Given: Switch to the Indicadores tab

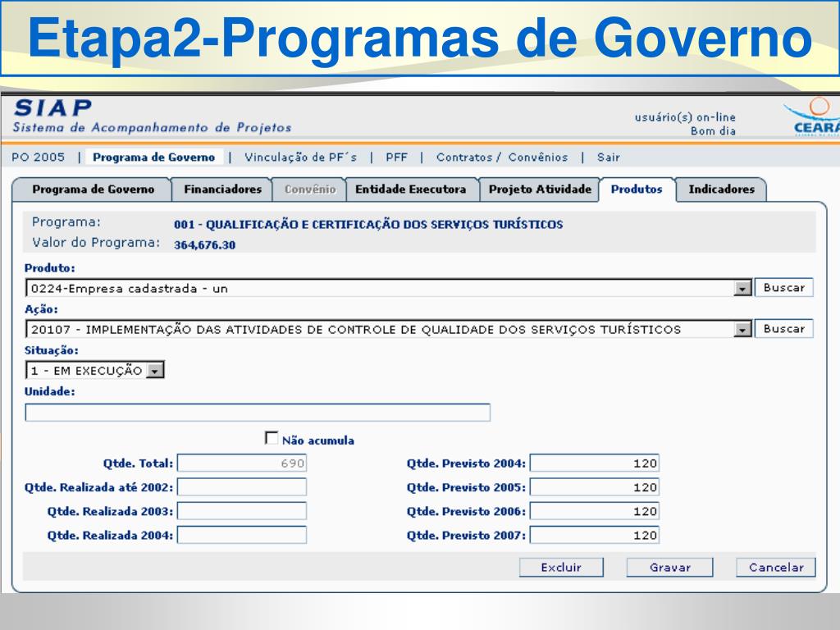Looking at the screenshot, I should 721,189.
